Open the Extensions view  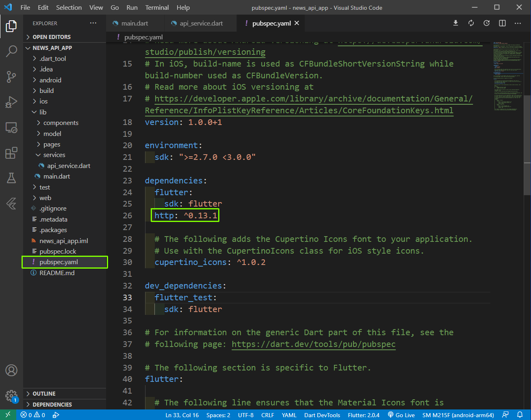point(11,153)
